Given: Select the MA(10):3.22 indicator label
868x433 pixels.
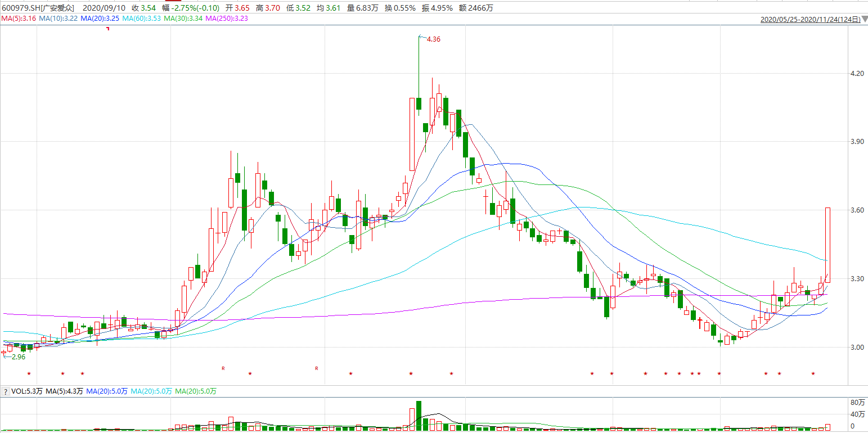Looking at the screenshot, I should click(59, 19).
